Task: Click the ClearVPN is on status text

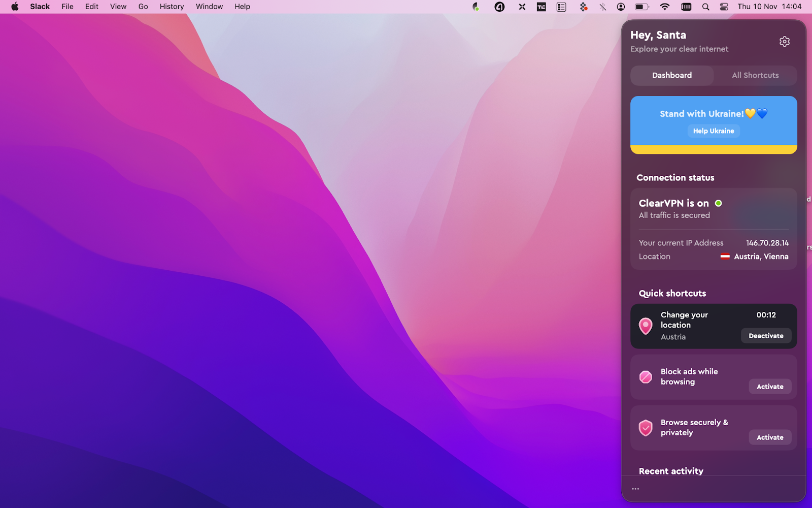Action: point(673,203)
